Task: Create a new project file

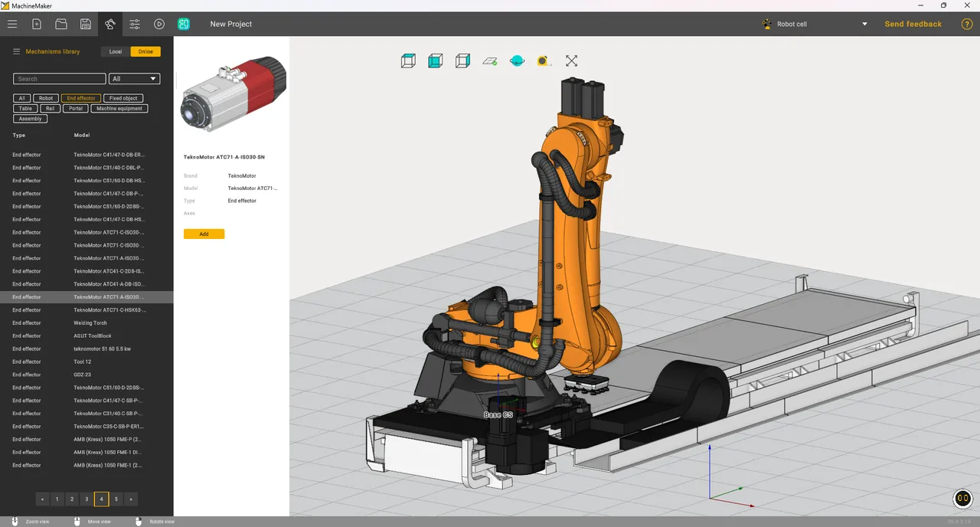Action: coord(37,24)
